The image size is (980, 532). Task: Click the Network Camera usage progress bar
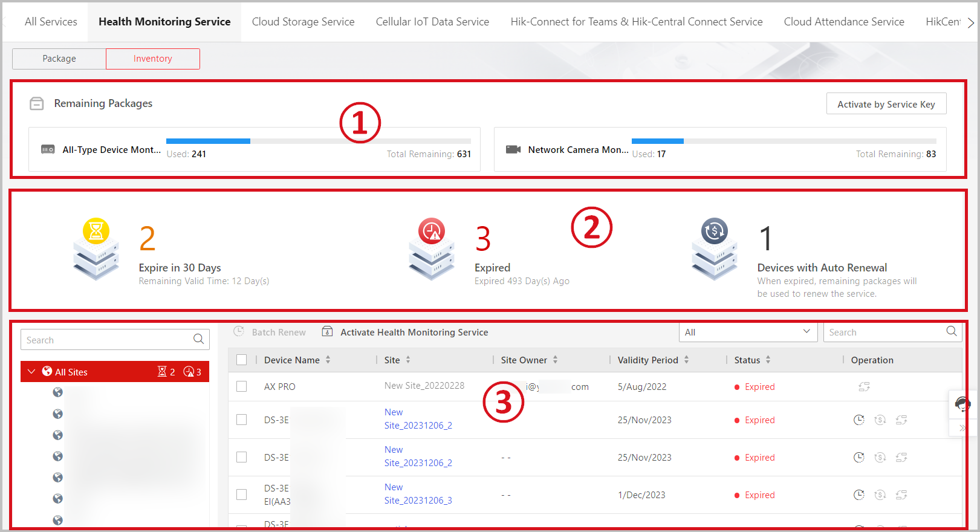point(784,141)
